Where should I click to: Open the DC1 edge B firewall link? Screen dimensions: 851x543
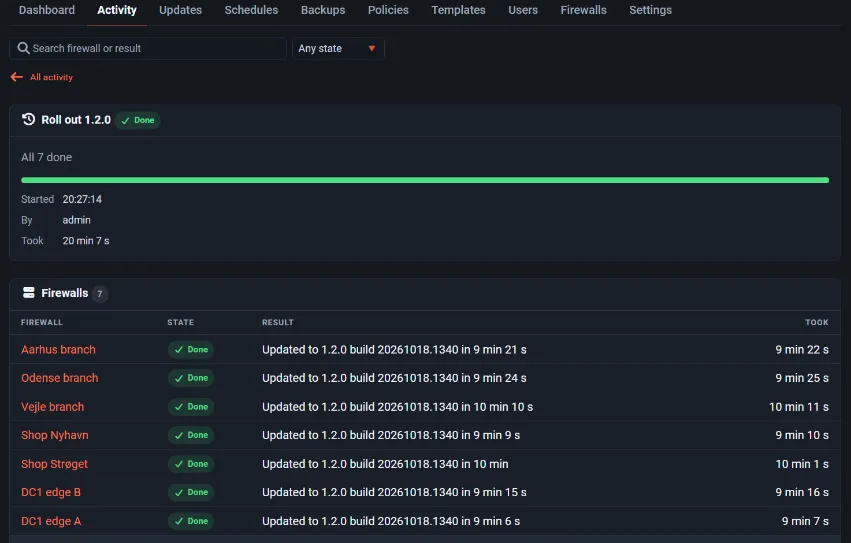[x=51, y=492]
